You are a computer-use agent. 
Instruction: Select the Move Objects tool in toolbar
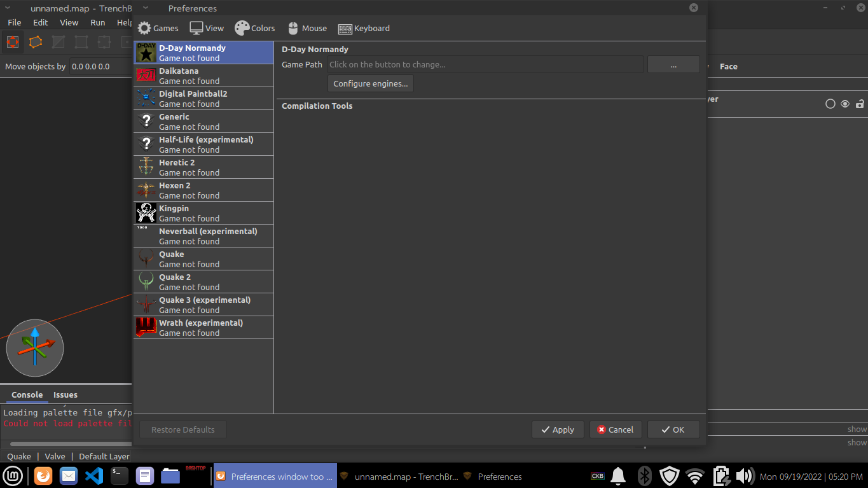pyautogui.click(x=13, y=41)
